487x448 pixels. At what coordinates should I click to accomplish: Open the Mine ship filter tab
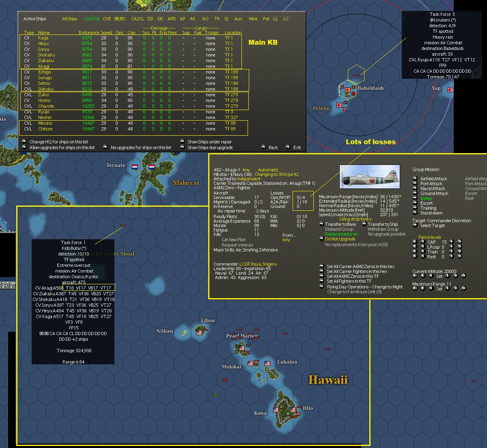(253, 19)
